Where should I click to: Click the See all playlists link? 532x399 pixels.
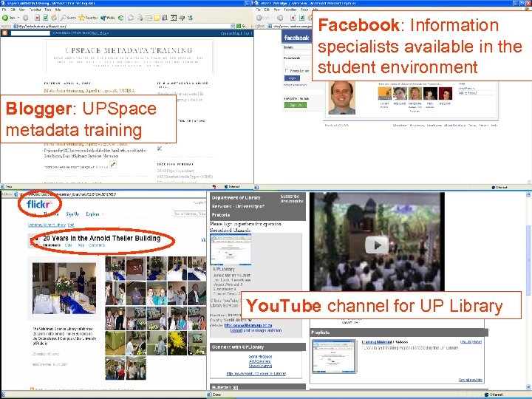coord(470,380)
